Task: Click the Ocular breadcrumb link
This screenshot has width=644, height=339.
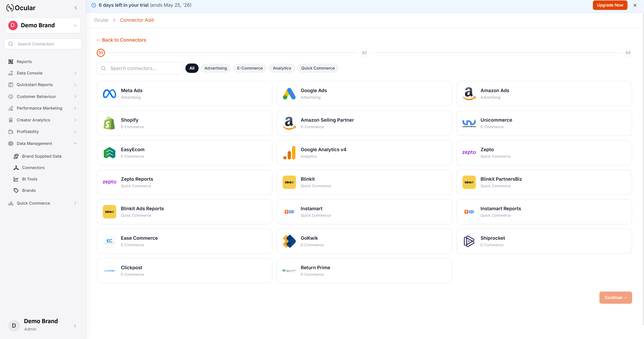Action: pos(101,20)
